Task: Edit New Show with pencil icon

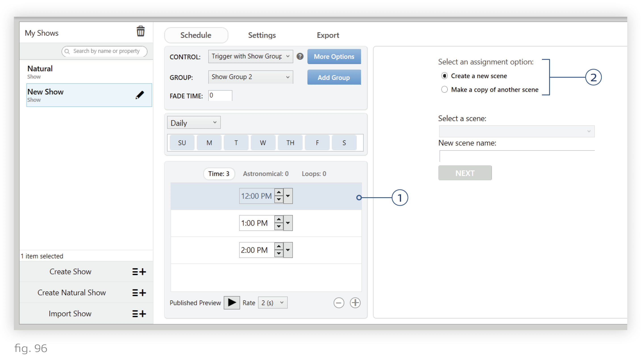Action: [140, 95]
